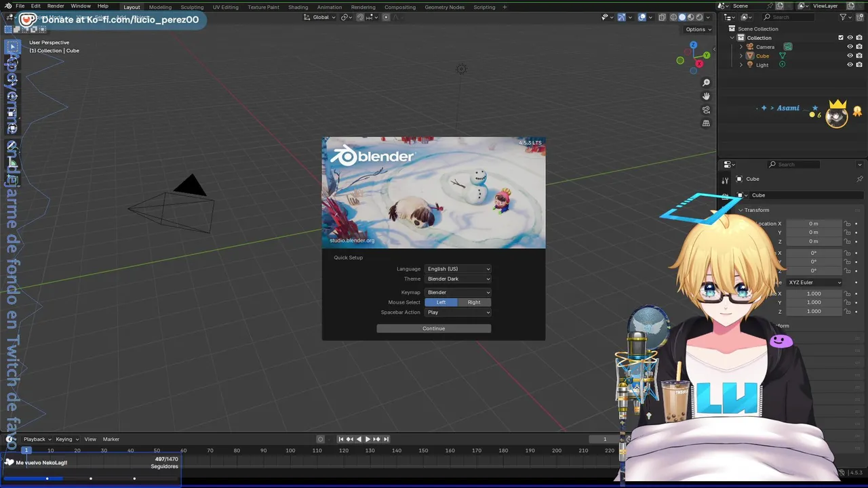Open XYZ Euler rotation mode dropdown

click(x=814, y=282)
